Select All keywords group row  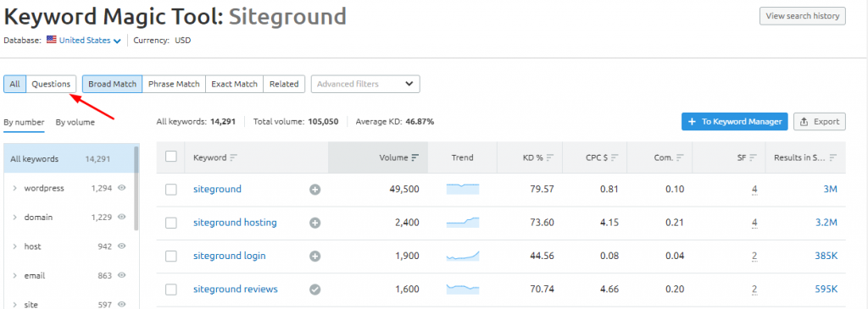pyautogui.click(x=68, y=158)
